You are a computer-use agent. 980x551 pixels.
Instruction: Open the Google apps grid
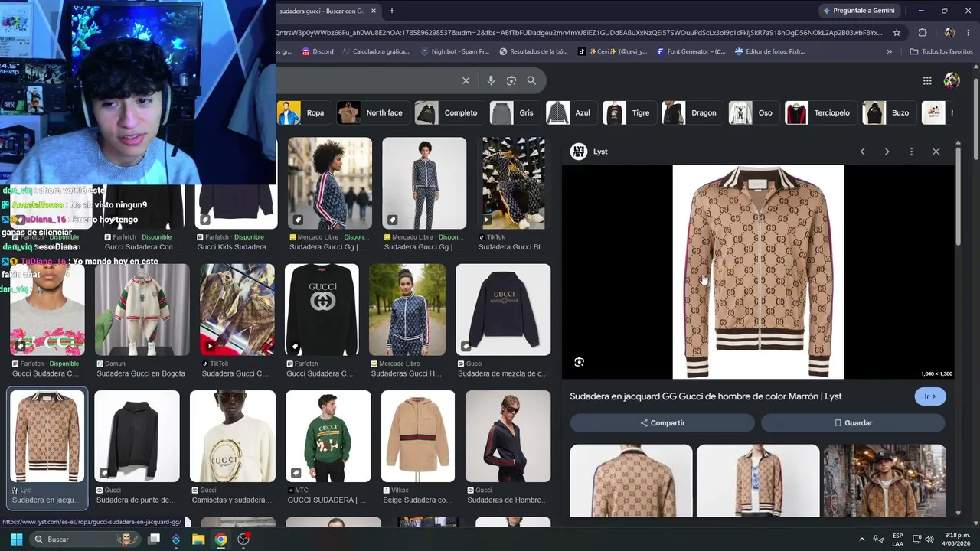(x=927, y=80)
